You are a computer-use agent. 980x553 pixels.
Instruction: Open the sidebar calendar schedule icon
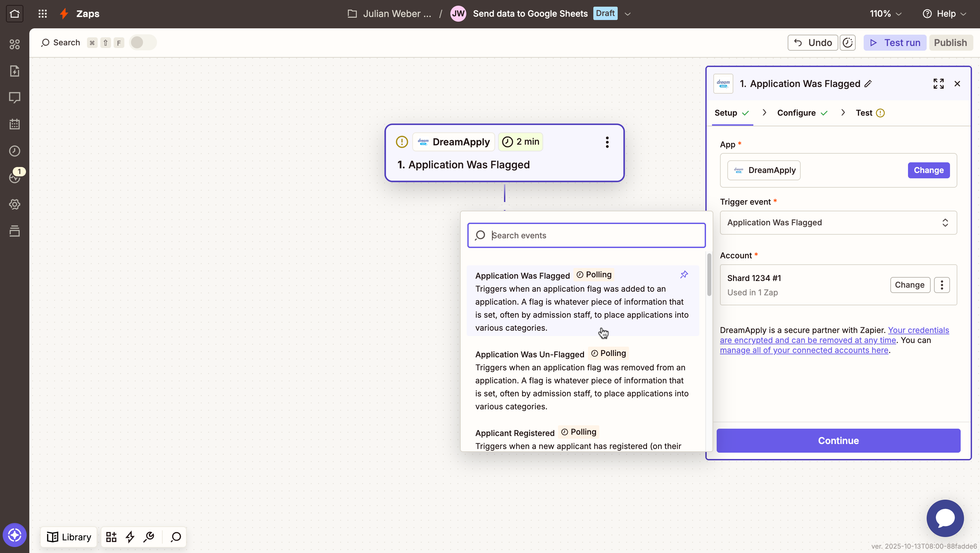point(14,124)
